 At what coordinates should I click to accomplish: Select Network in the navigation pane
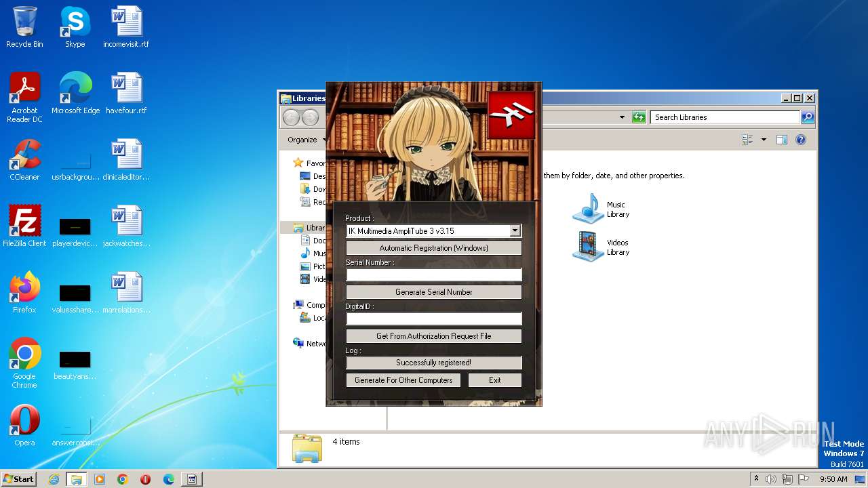point(309,344)
